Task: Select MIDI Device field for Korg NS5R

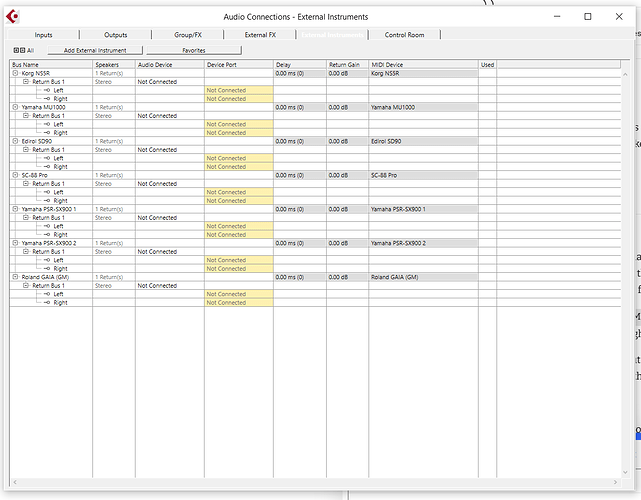Action: coord(424,73)
